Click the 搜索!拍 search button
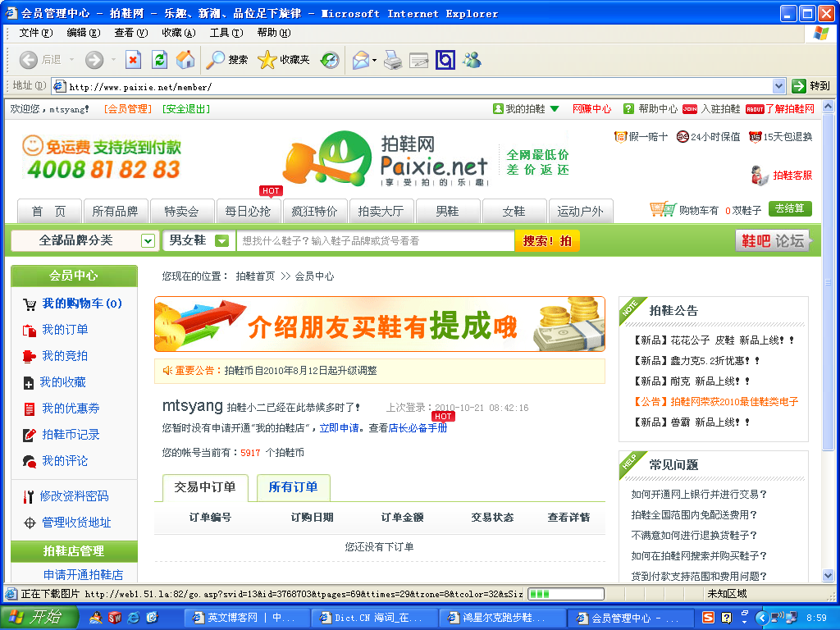840x630 pixels. tap(547, 241)
